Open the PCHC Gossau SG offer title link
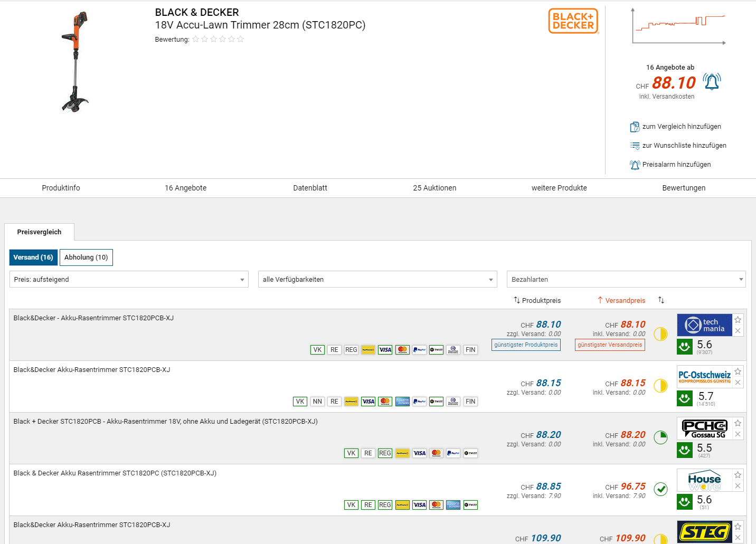756x544 pixels. (x=165, y=422)
